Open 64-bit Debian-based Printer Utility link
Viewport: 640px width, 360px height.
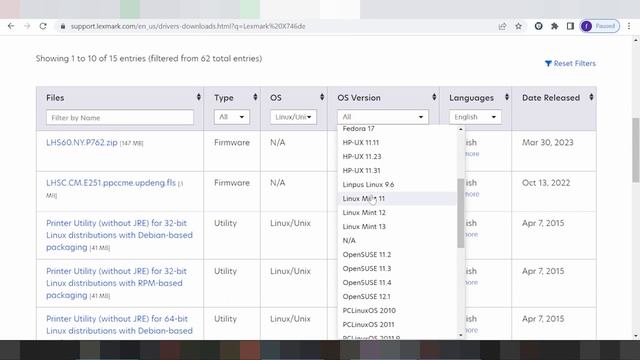119,324
